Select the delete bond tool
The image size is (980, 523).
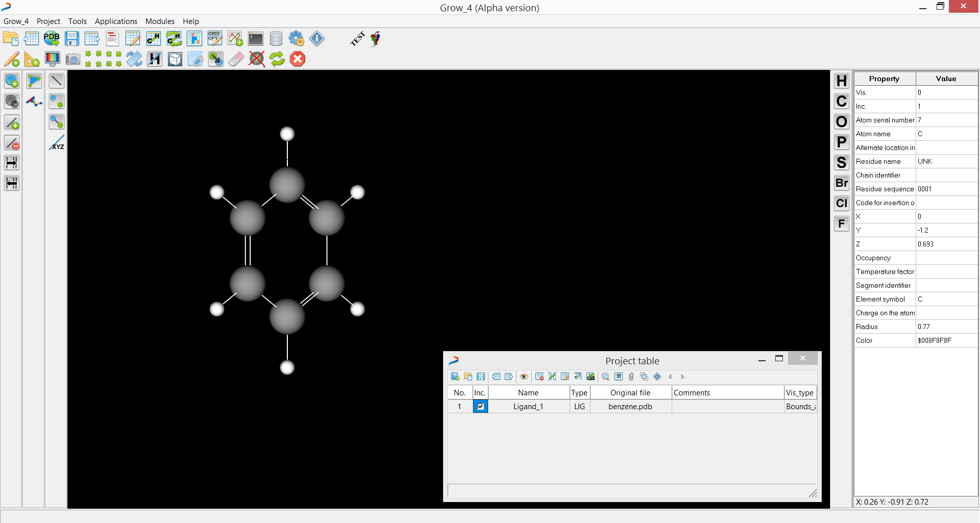pos(12,143)
